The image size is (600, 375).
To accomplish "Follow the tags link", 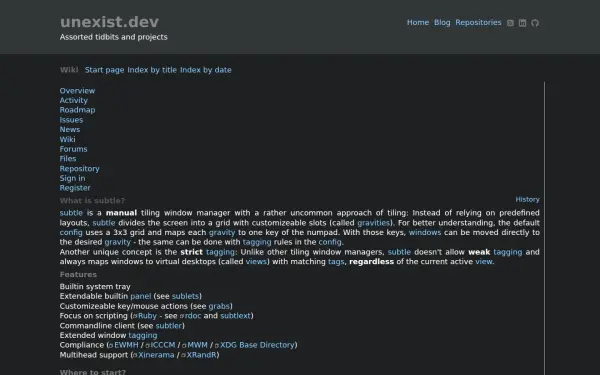I will (x=336, y=261).
